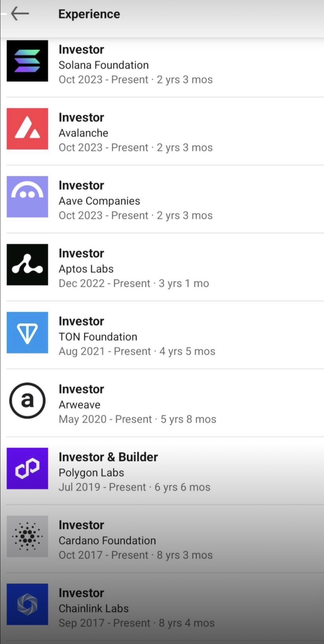Viewport: 324px width, 644px height.
Task: Tap the blue TON Foundation logo
Action: pyautogui.click(x=27, y=333)
